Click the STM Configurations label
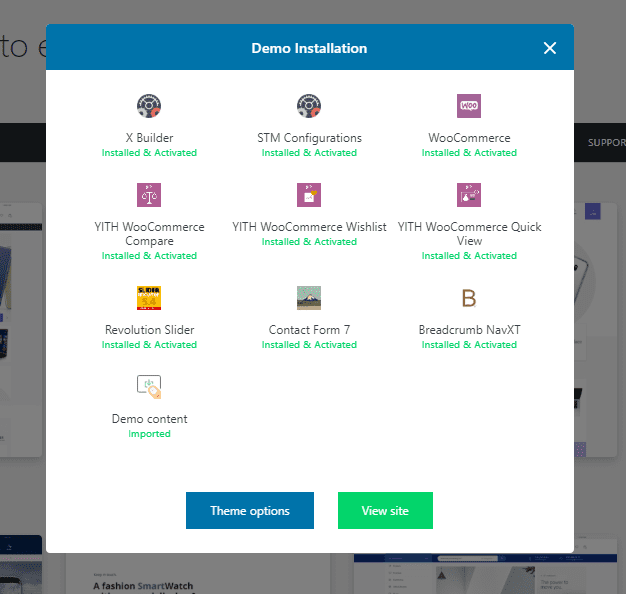 click(309, 138)
